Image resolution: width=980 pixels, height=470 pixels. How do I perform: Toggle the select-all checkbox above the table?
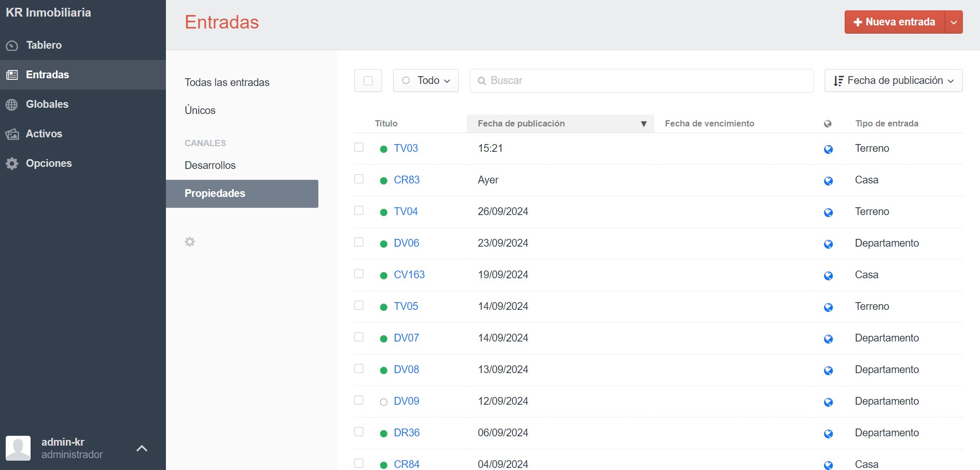368,81
